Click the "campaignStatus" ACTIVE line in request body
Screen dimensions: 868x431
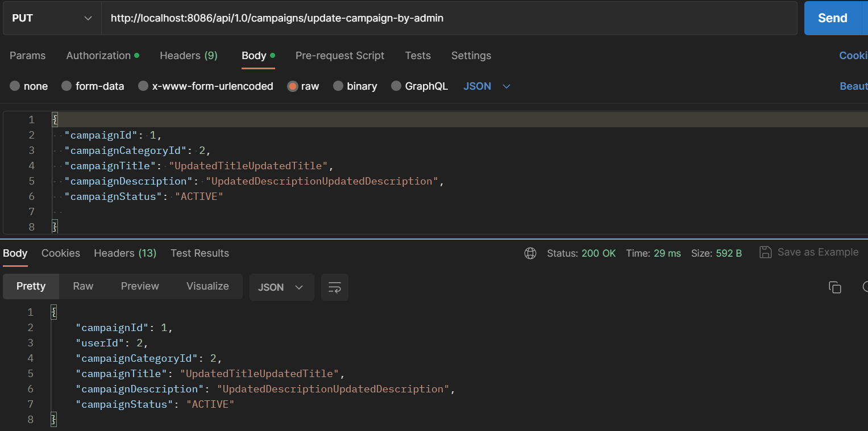pyautogui.click(x=144, y=196)
